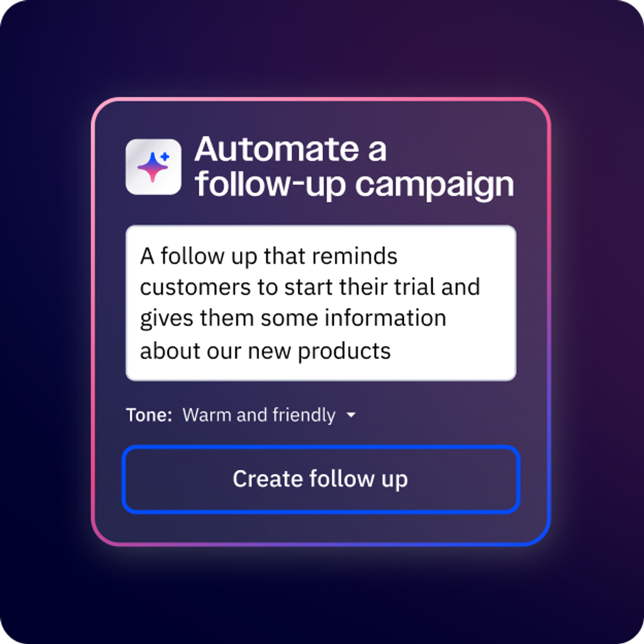
Task: Click the pink-purple four-point star in the icon
Action: 152,167
